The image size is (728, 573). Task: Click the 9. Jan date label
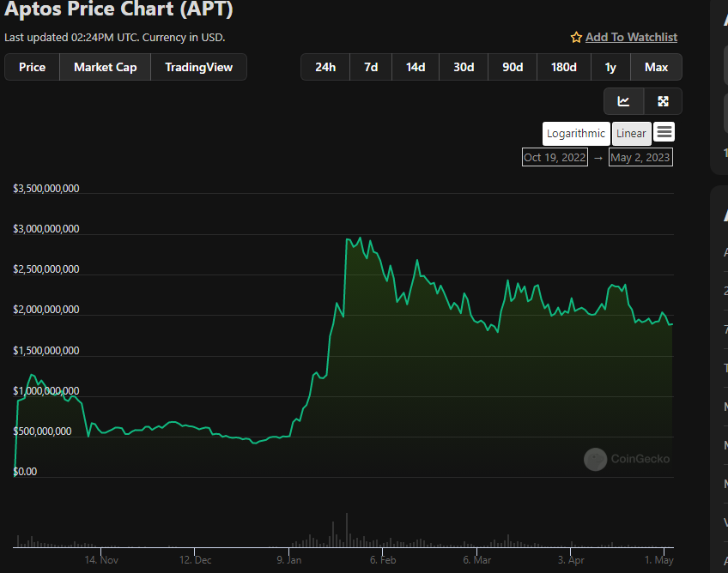coord(289,560)
